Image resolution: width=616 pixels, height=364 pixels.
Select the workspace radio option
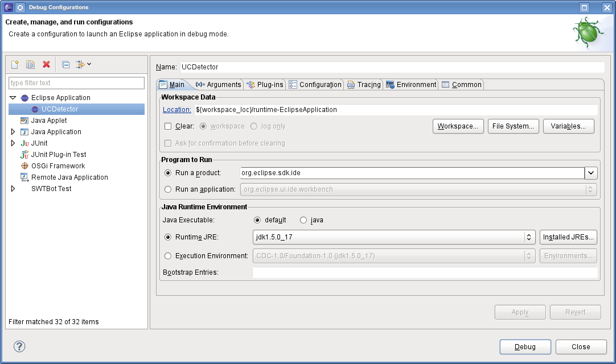tap(203, 126)
